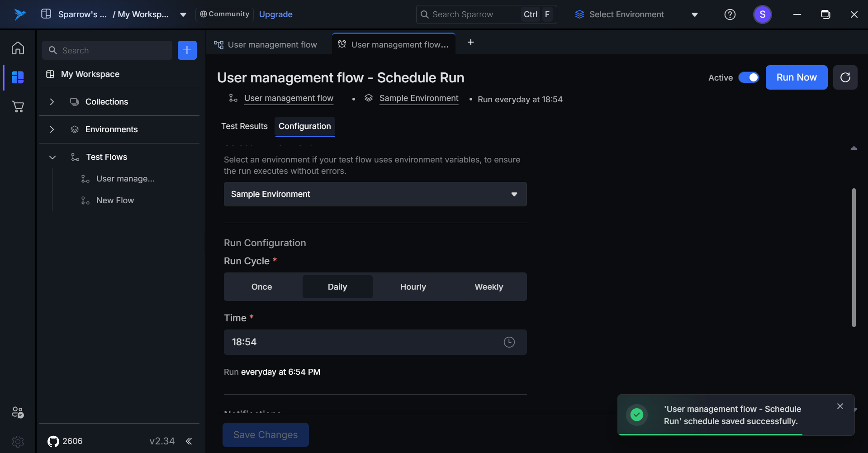Image resolution: width=868 pixels, height=453 pixels.
Task: Click the Run Now button
Action: pyautogui.click(x=796, y=77)
